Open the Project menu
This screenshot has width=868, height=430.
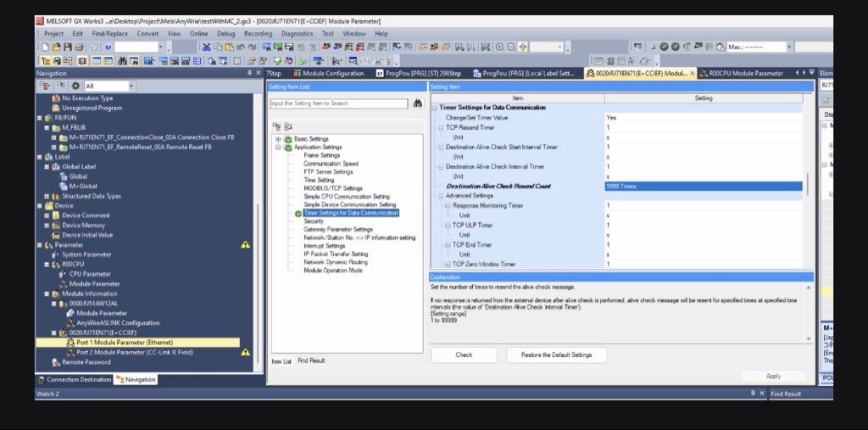click(x=53, y=34)
